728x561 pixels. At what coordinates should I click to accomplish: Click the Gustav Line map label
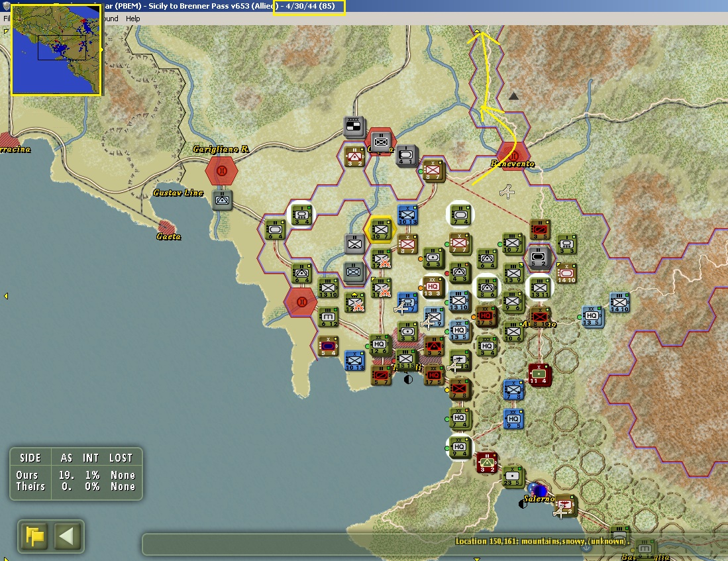178,192
